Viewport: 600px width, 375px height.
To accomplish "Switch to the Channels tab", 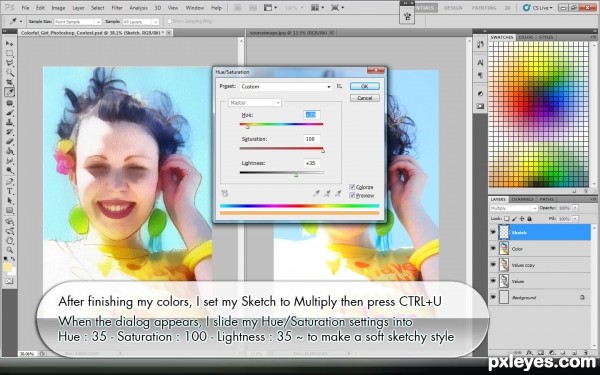I will click(522, 199).
